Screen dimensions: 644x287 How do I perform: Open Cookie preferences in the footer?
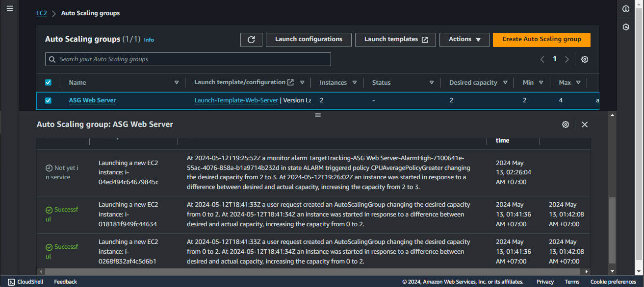tap(613, 282)
